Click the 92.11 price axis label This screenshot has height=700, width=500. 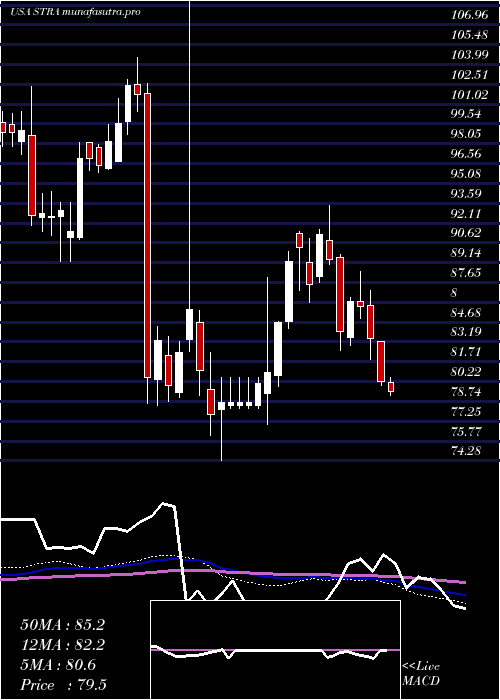pyautogui.click(x=466, y=213)
